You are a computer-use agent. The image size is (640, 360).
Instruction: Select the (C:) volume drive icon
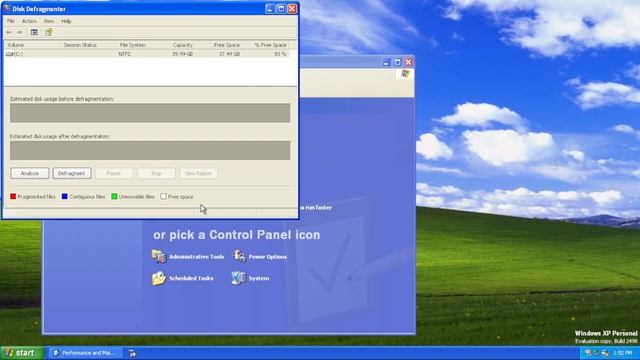9,54
